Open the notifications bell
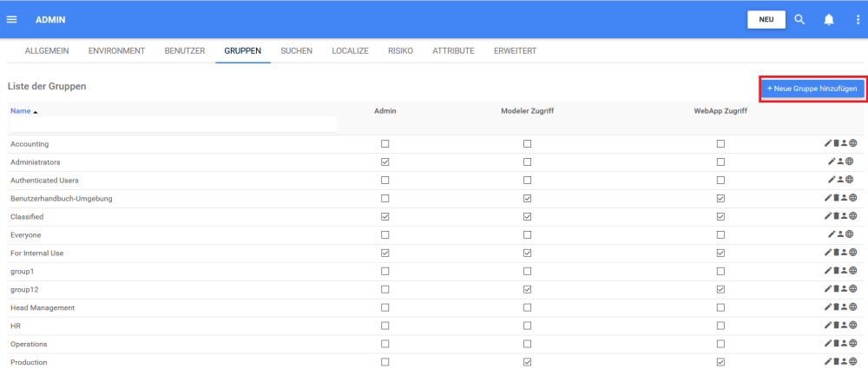This screenshot has height=369, width=868. coord(829,19)
